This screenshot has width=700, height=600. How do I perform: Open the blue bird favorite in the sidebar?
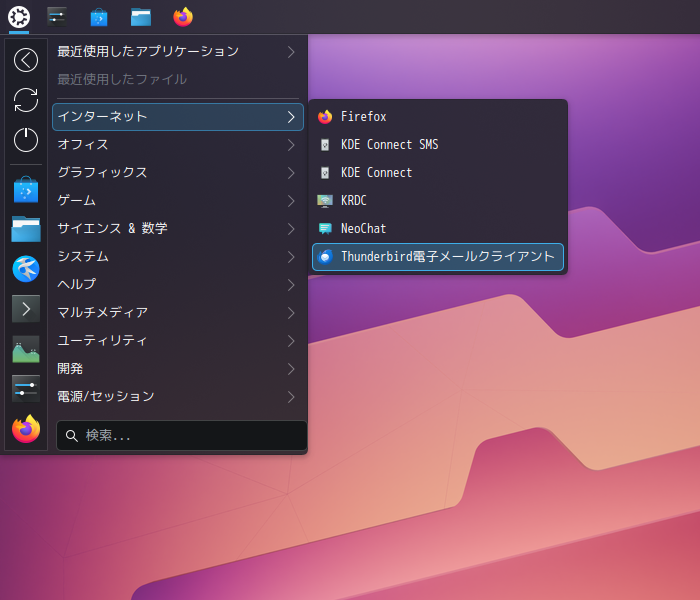click(26, 269)
